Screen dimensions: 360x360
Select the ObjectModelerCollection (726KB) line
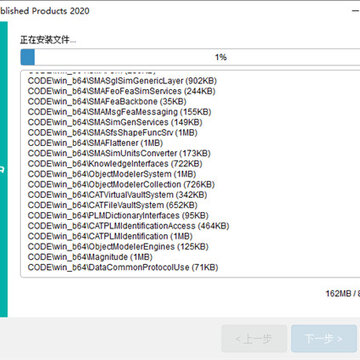(x=121, y=184)
